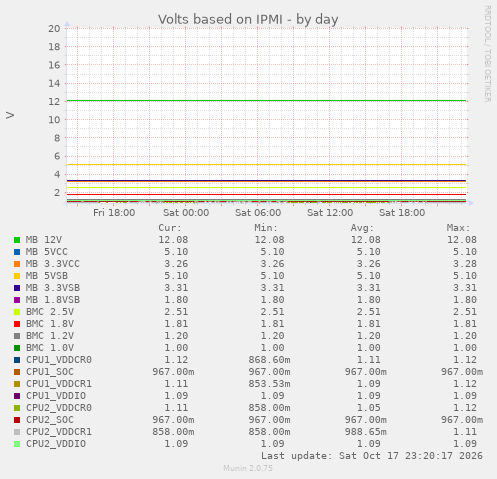Click the 20 value on the Y axis
Screen dimensions: 497x479
(54, 29)
